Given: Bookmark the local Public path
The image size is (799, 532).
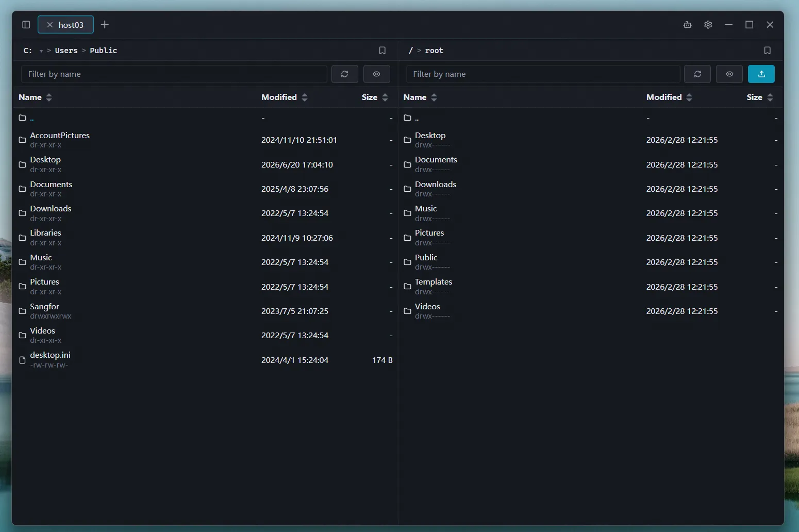Looking at the screenshot, I should (x=382, y=51).
